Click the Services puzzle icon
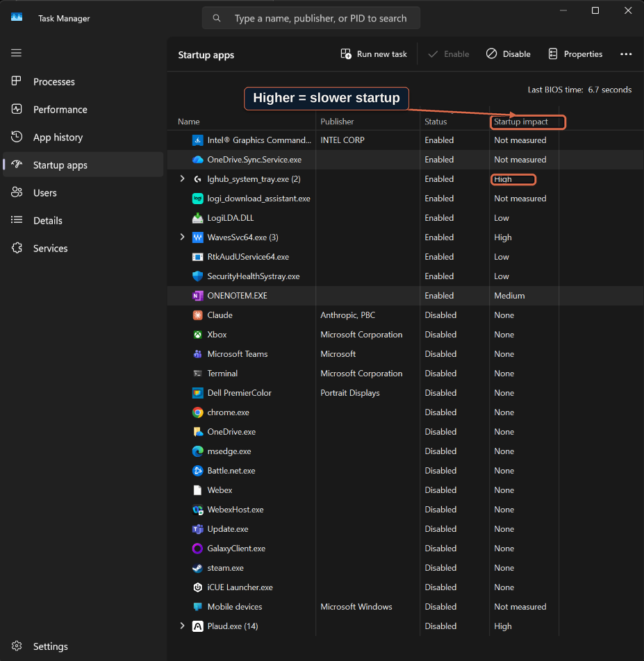644x661 pixels. (17, 248)
